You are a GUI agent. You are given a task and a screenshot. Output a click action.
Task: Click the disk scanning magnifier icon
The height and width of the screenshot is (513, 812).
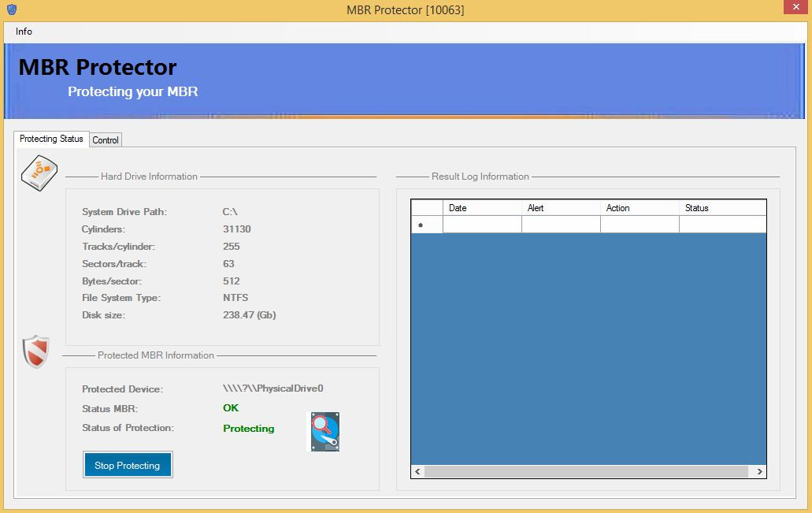(325, 432)
